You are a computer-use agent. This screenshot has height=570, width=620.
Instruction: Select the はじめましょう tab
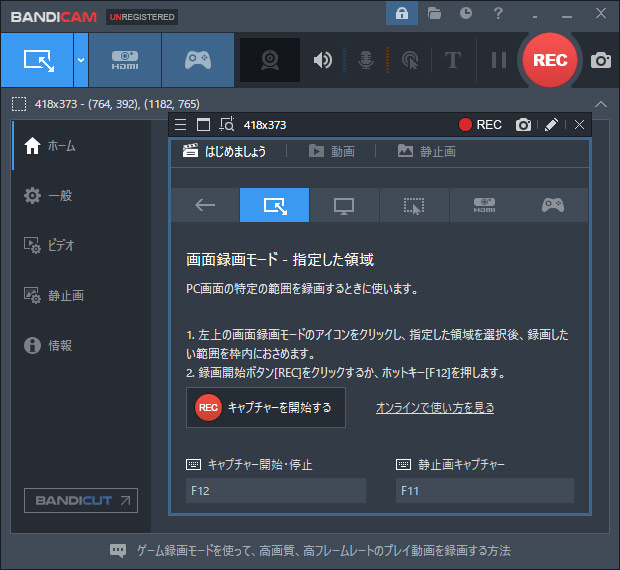click(x=224, y=151)
